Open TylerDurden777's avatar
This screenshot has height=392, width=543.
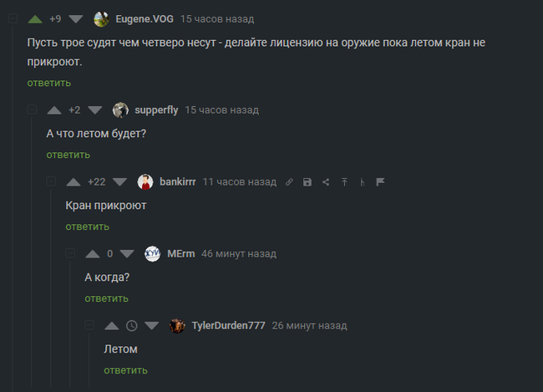click(177, 325)
